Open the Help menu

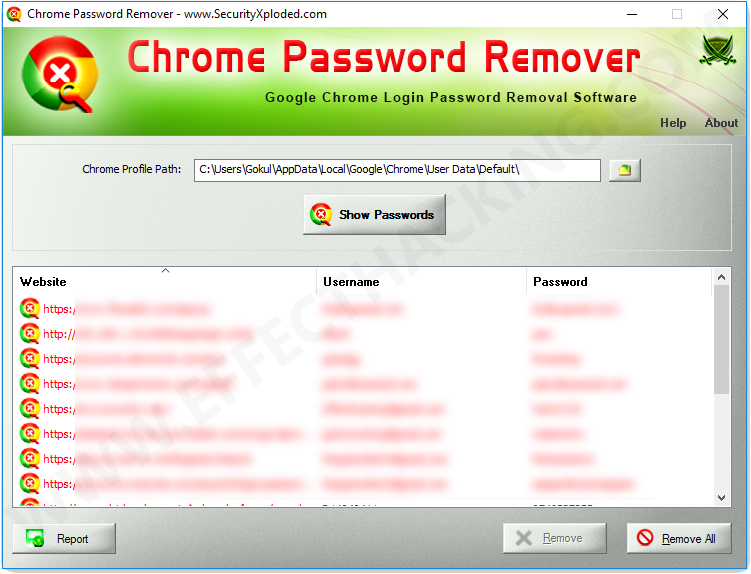point(673,123)
